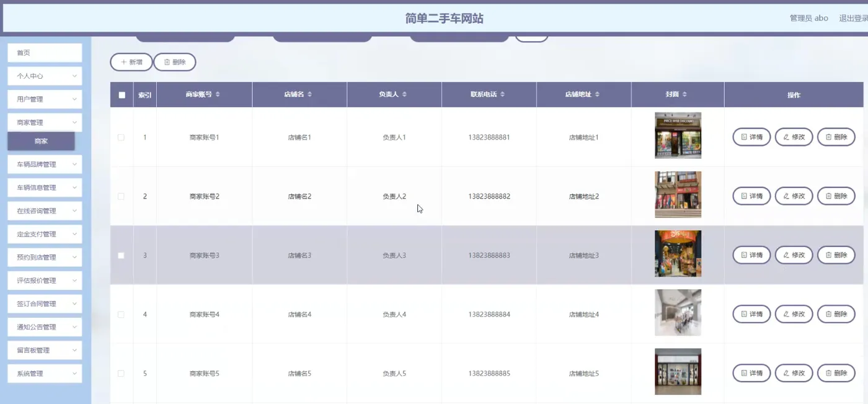Go to 首页 in sidebar
868x404 pixels.
click(x=45, y=53)
